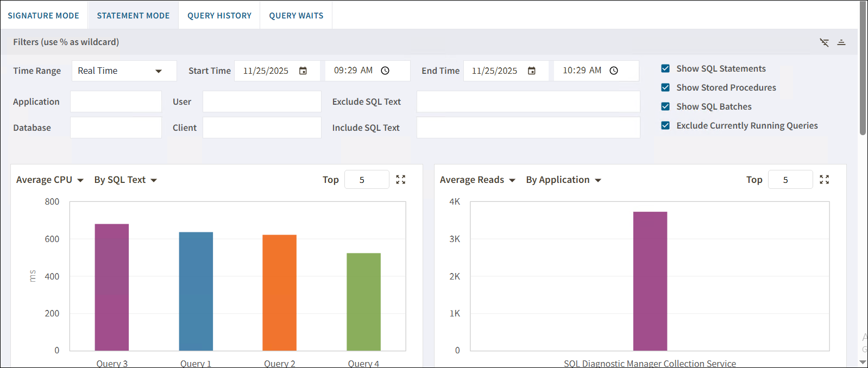
Task: Click the Include SQL Text field
Action: click(528, 128)
